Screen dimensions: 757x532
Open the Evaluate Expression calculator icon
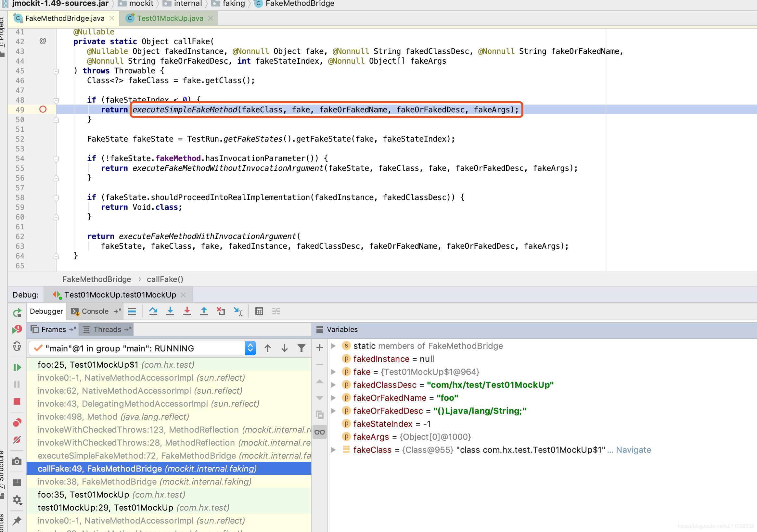(259, 311)
